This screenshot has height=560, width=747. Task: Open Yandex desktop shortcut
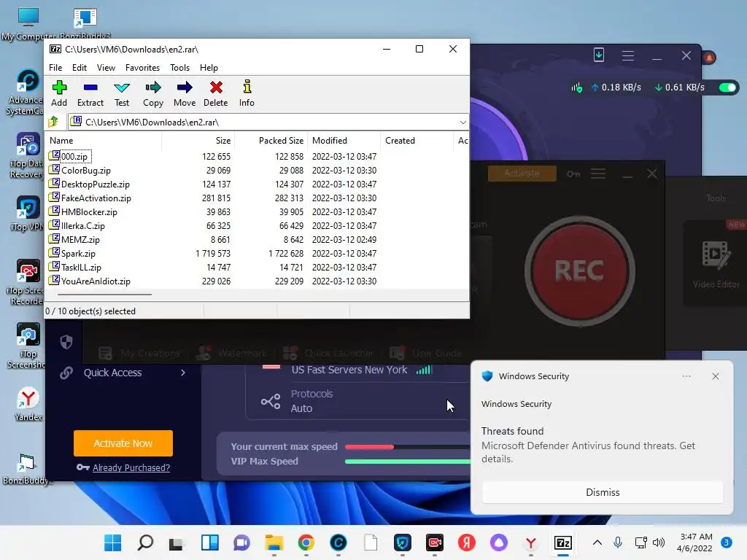coord(28,403)
